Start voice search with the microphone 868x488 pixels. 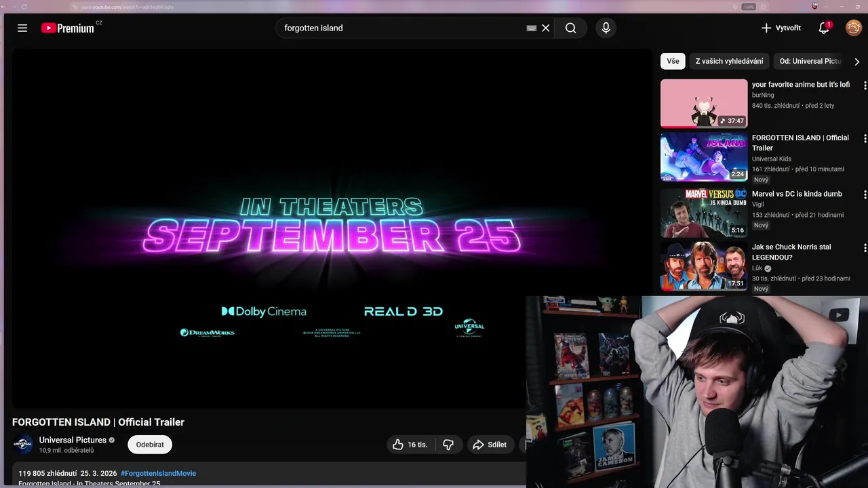[x=606, y=28]
